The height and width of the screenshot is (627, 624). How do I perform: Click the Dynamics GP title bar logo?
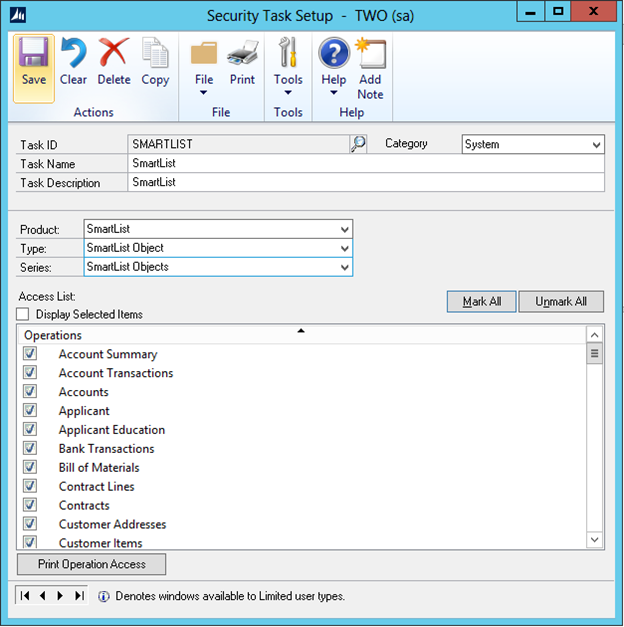coord(18,15)
